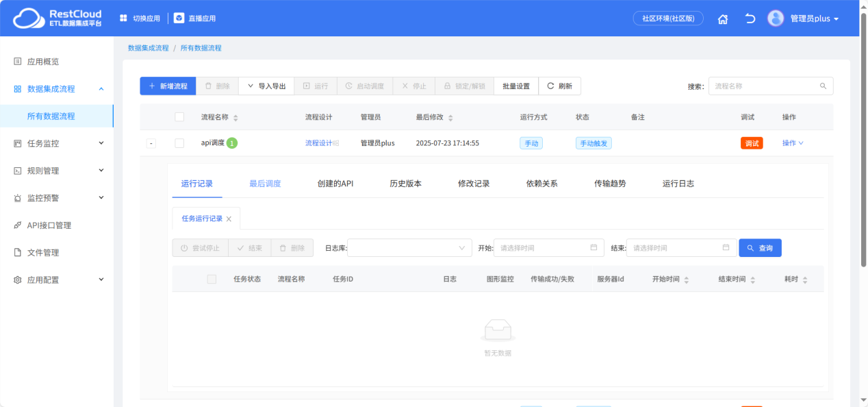Check the checkbox on the api调度 row
This screenshot has height=407, width=868.
click(x=179, y=143)
